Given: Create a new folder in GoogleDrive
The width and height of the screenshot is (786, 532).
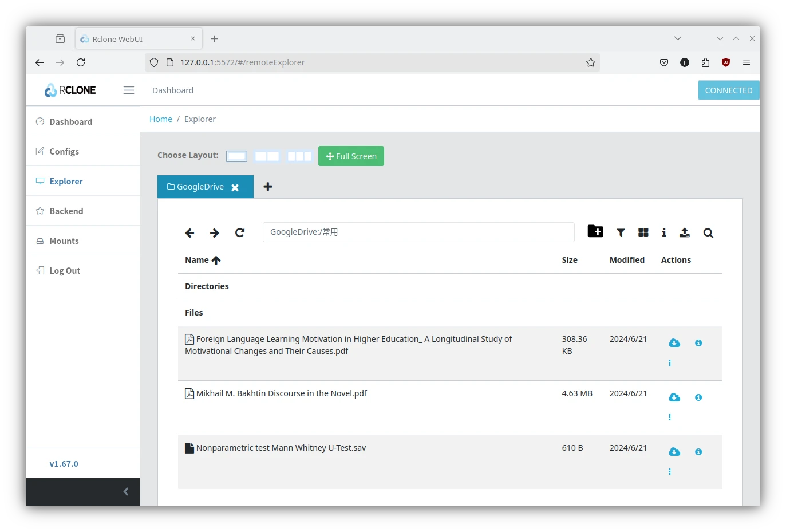Looking at the screenshot, I should click(x=595, y=231).
